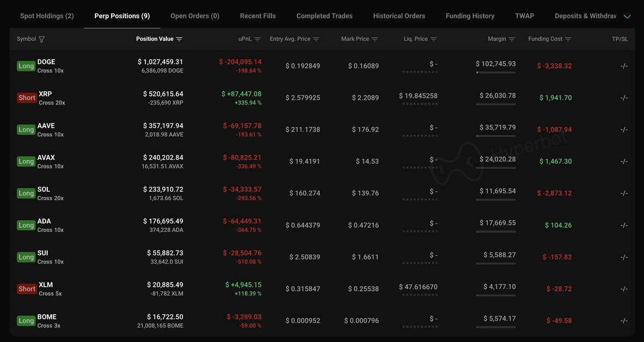Sort by Entry Avg. Price icon
This screenshot has width=644, height=342.
click(316, 39)
